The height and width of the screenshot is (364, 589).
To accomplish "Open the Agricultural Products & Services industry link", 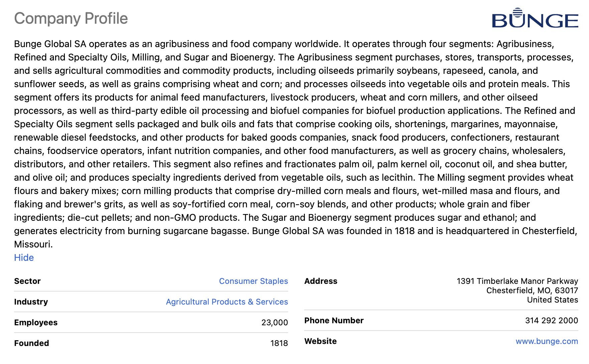I will pos(227,302).
